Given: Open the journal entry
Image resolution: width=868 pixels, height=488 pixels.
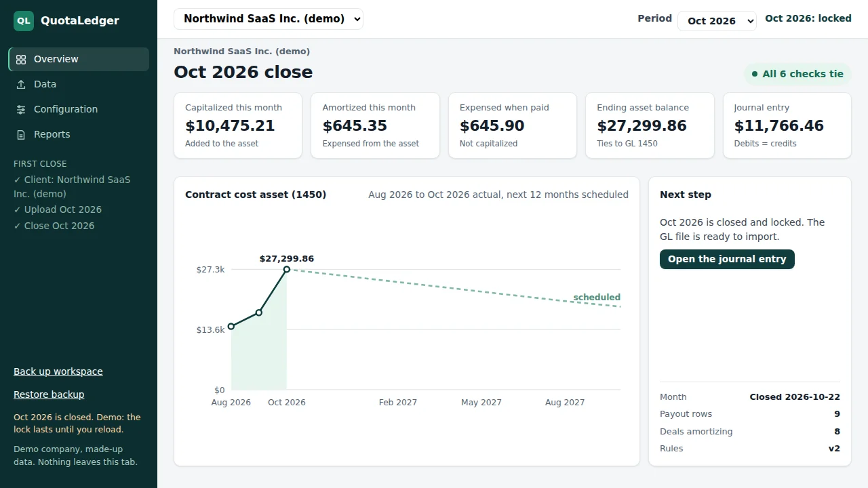Looking at the screenshot, I should tap(727, 259).
